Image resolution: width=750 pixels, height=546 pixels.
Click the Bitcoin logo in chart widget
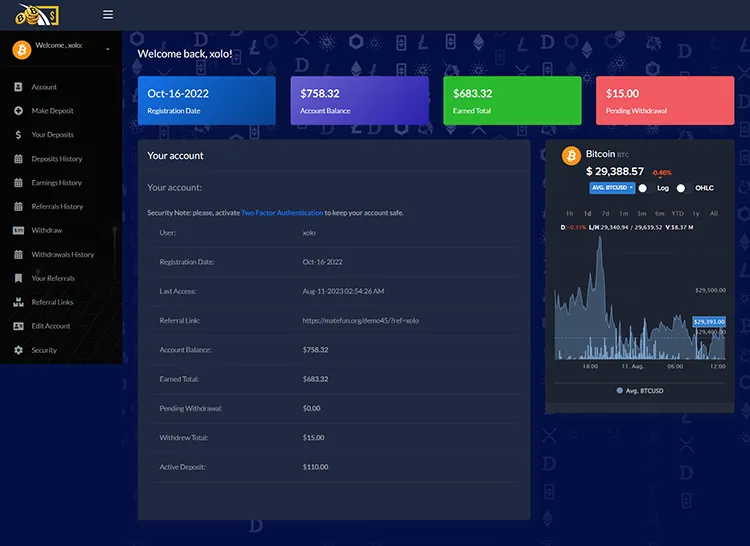[571, 156]
